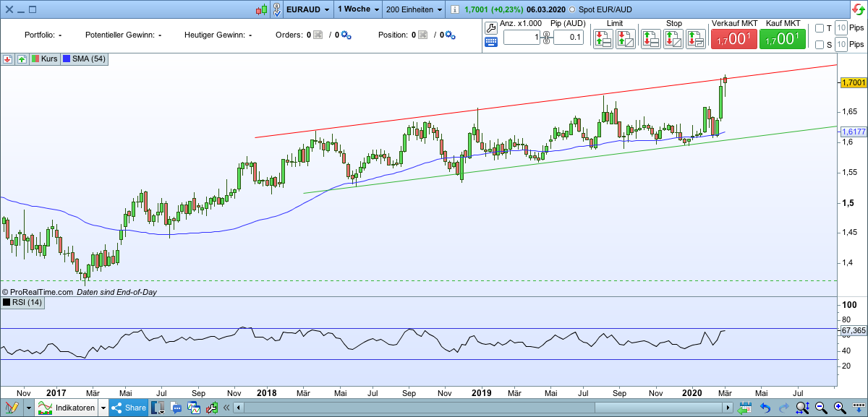
Task: Open the drawing tools pencil icon bottom left
Action: pos(11,407)
